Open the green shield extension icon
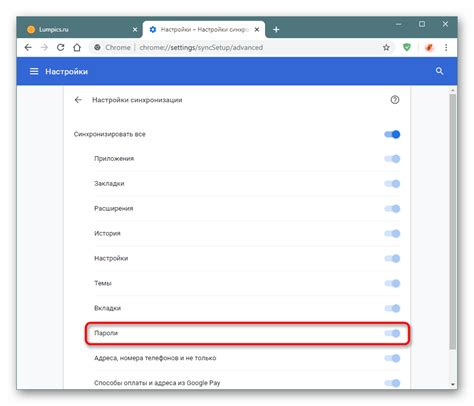Viewport: 474px width, 406px height. [407, 47]
